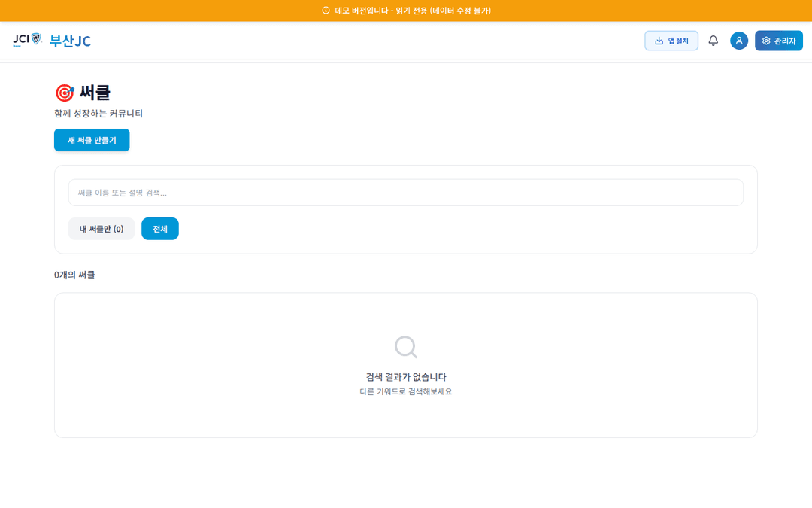
Task: Select the 전체 filter
Action: 160,229
